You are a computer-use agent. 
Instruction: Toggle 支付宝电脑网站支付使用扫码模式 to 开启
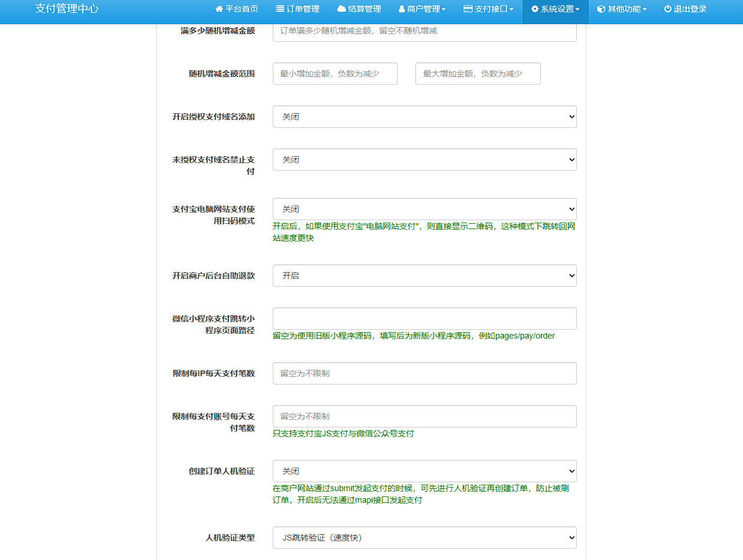424,209
